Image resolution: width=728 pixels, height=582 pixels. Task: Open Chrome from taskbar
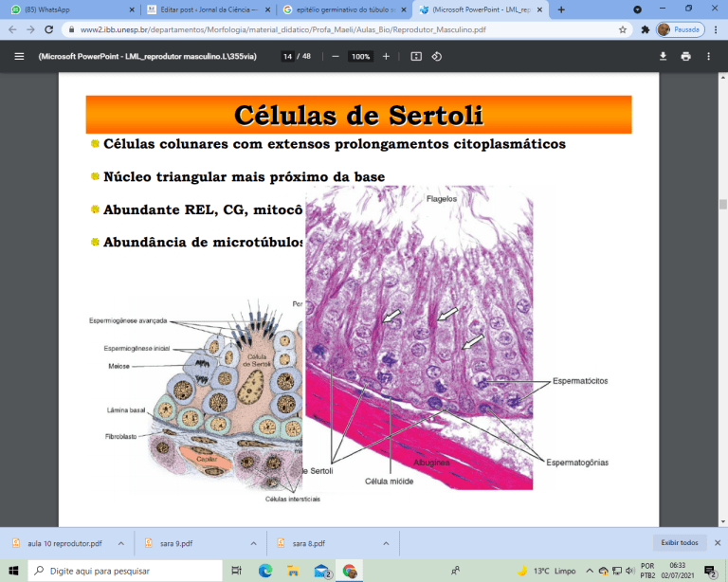(x=350, y=571)
